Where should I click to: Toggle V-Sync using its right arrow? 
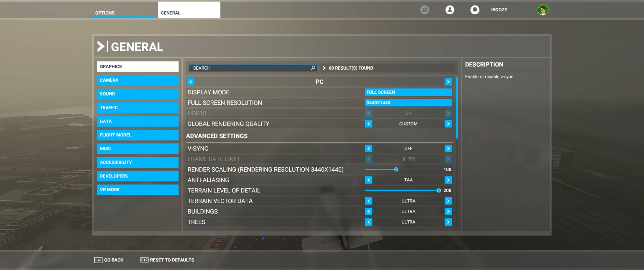pyautogui.click(x=448, y=148)
